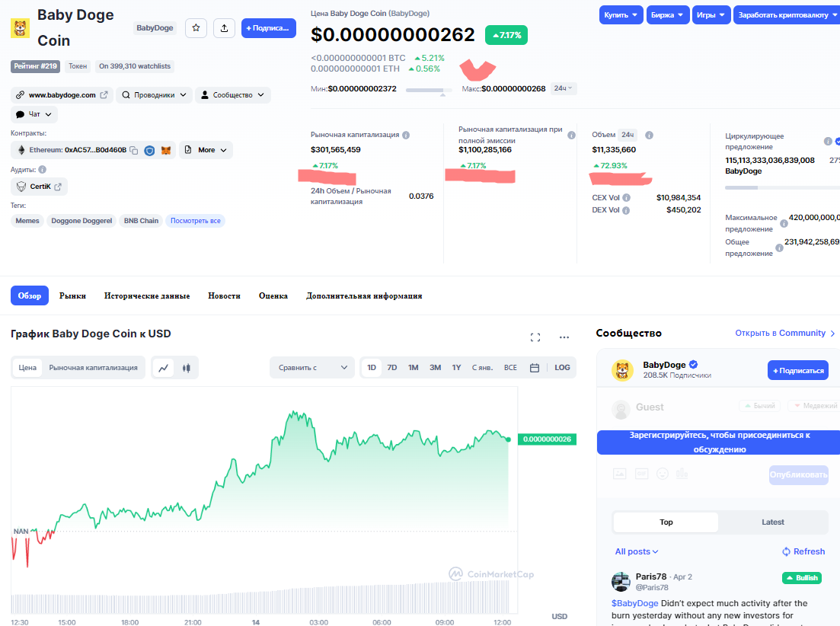Open the Биржа dropdown
The image size is (840, 626).
[x=667, y=15]
